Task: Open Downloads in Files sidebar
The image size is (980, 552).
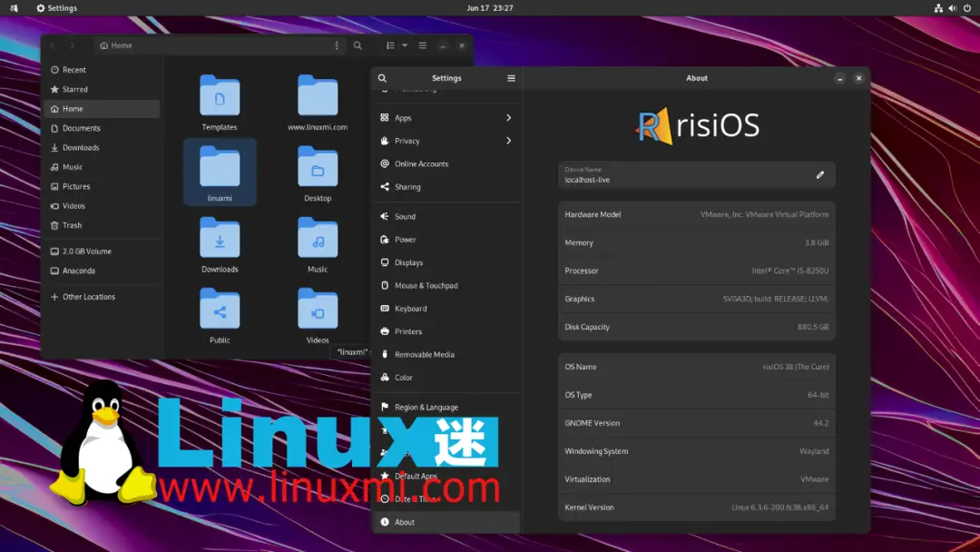Action: click(102, 148)
